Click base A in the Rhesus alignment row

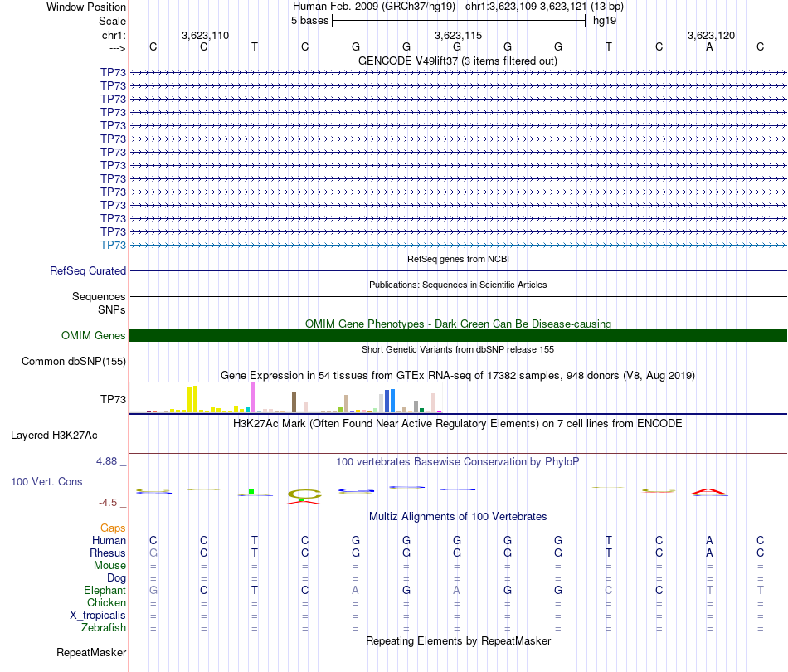click(x=709, y=553)
